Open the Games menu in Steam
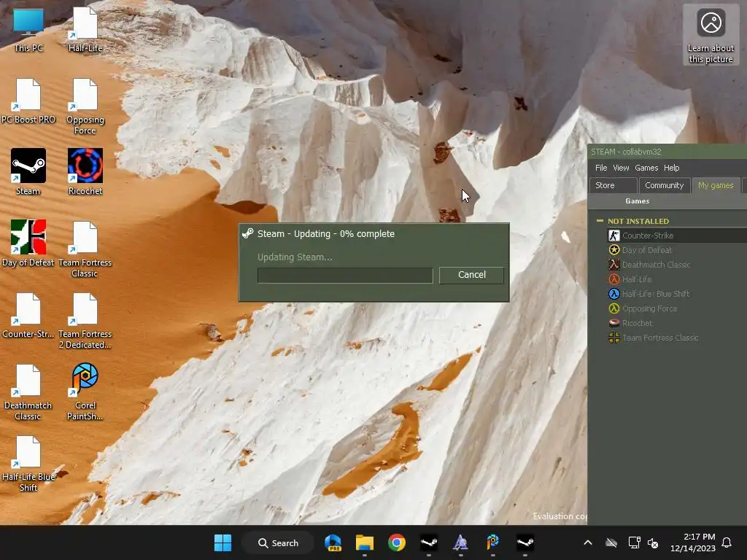747x560 pixels. pyautogui.click(x=646, y=168)
